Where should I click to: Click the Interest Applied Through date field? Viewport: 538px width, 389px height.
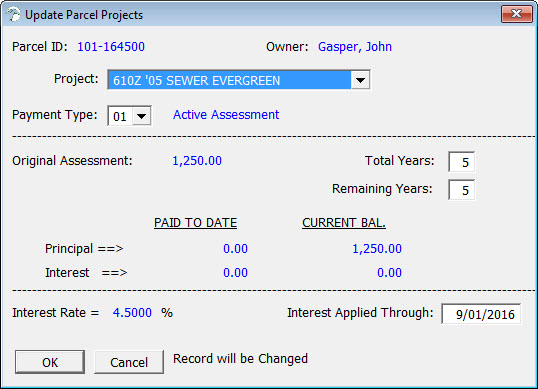481,314
